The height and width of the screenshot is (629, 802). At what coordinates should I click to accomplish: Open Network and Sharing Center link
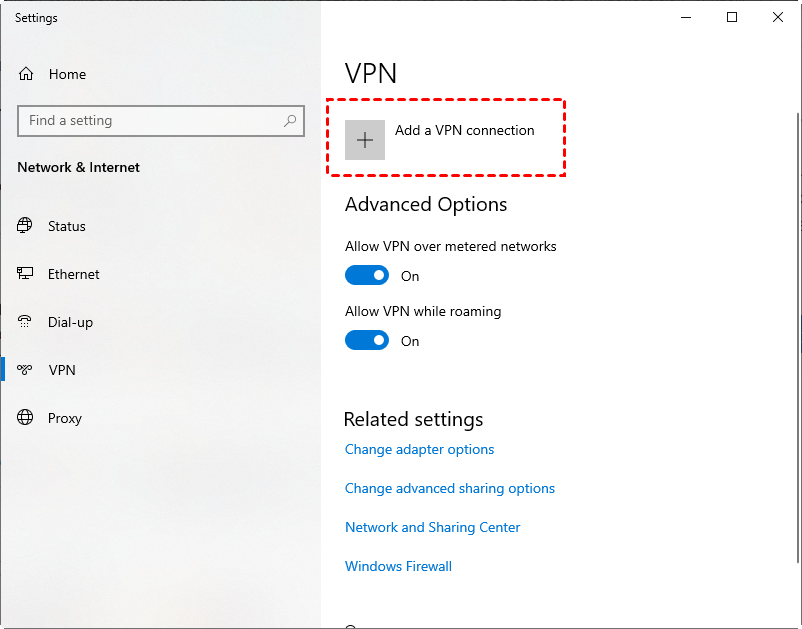[x=432, y=527]
